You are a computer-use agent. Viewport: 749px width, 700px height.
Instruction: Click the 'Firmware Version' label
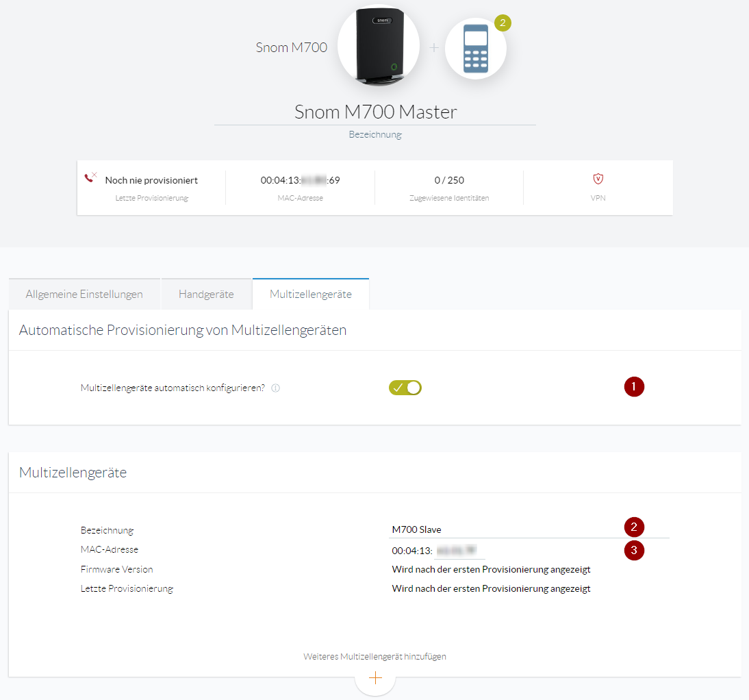[116, 569]
